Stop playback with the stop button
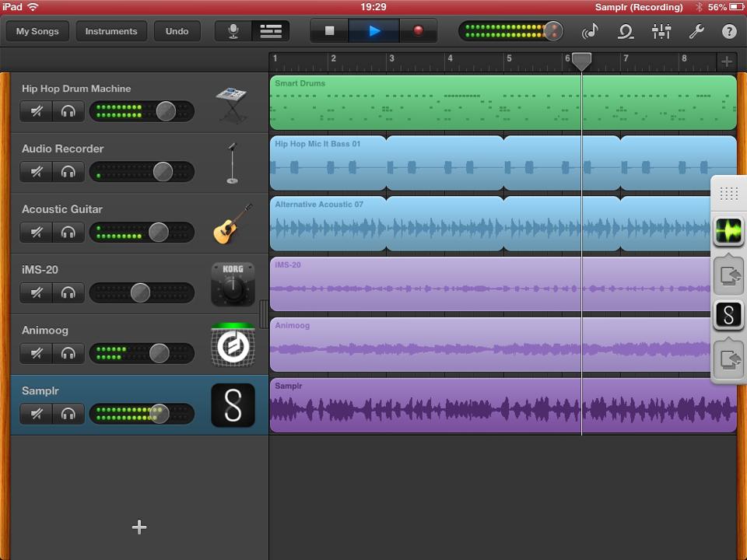The width and height of the screenshot is (747, 560). pyautogui.click(x=329, y=31)
